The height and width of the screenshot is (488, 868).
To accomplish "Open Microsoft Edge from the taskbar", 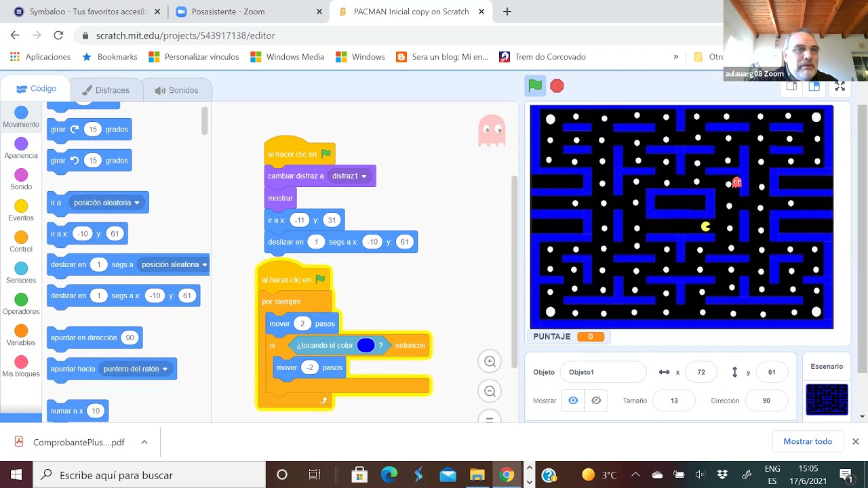I will [389, 474].
